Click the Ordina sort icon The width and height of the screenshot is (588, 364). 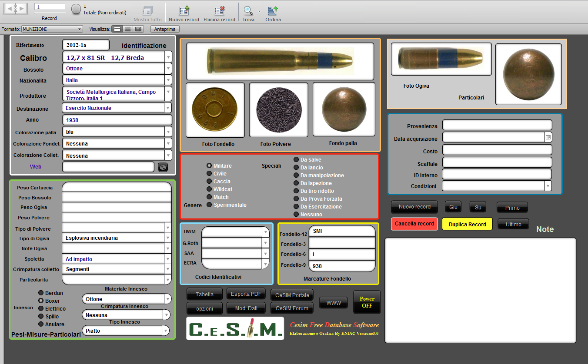click(273, 11)
